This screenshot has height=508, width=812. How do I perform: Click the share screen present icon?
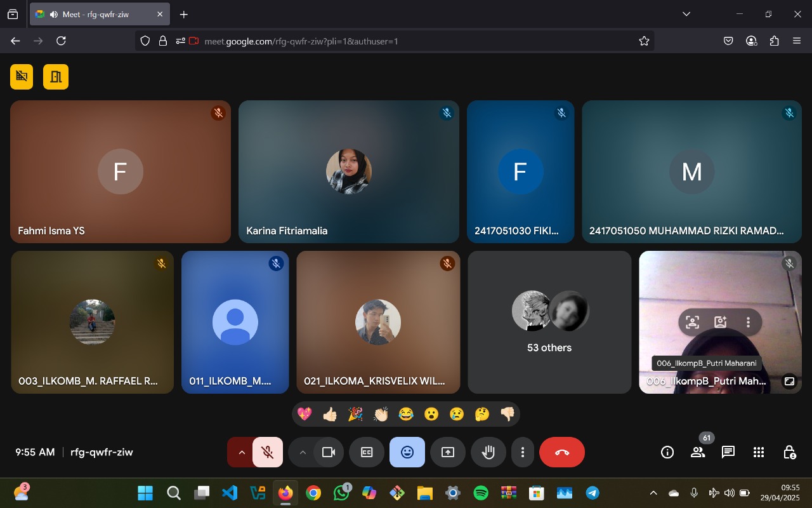(448, 452)
